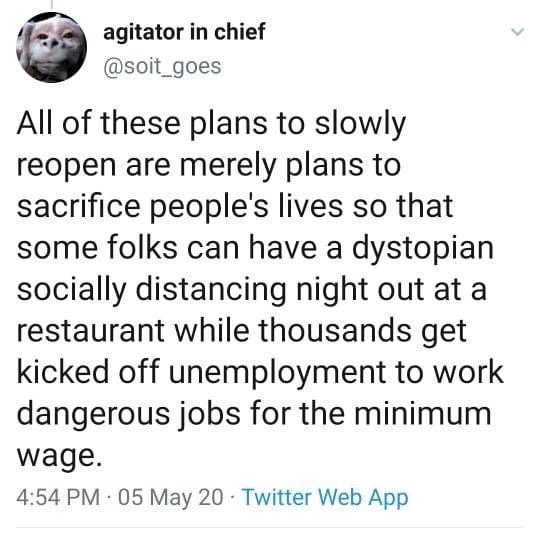
Task: Click the phrase 'dangerous jobs' in the tweet
Action: tap(128, 414)
